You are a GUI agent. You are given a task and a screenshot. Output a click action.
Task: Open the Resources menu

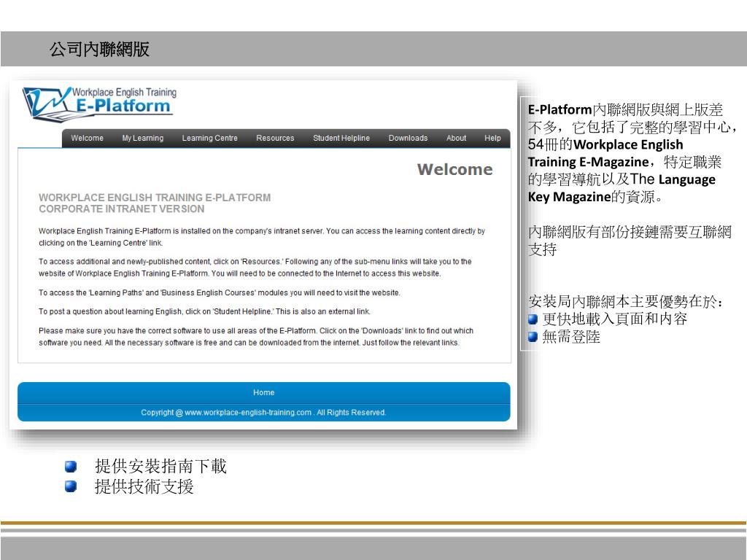275,138
